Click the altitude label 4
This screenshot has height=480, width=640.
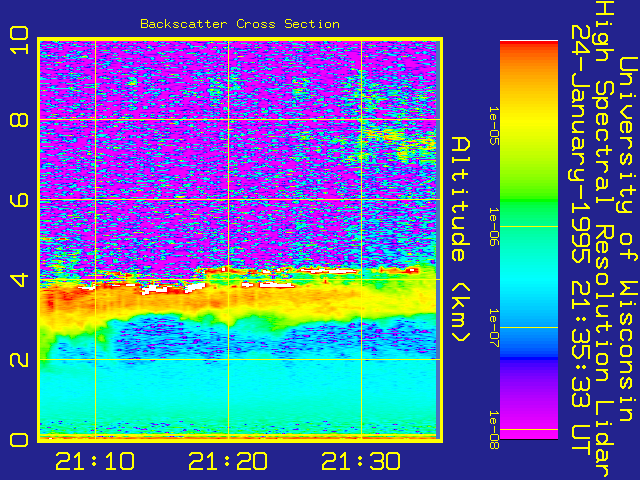point(19,280)
